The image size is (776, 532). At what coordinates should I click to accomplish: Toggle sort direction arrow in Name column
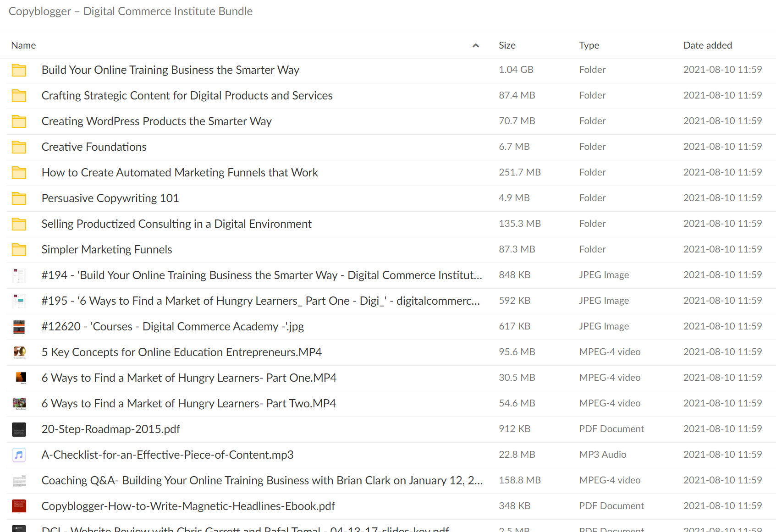[x=476, y=45]
